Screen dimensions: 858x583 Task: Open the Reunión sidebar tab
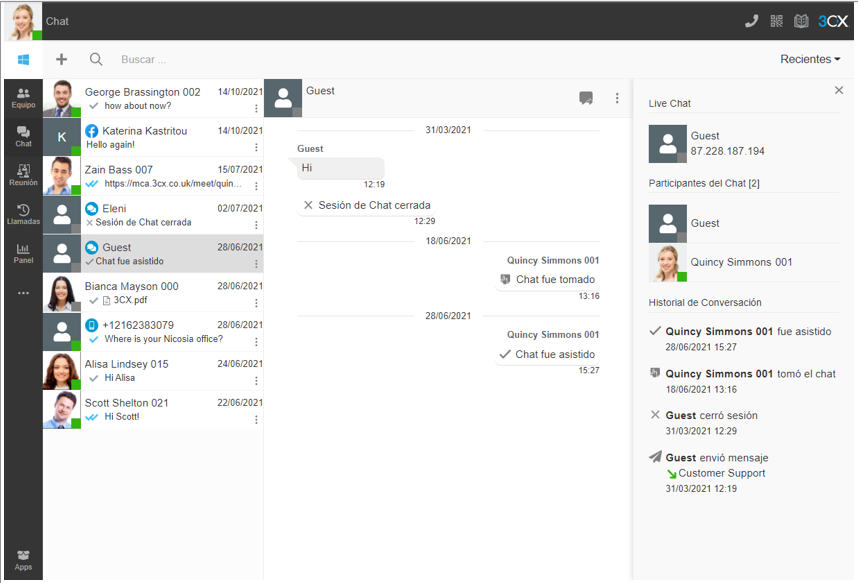23,176
